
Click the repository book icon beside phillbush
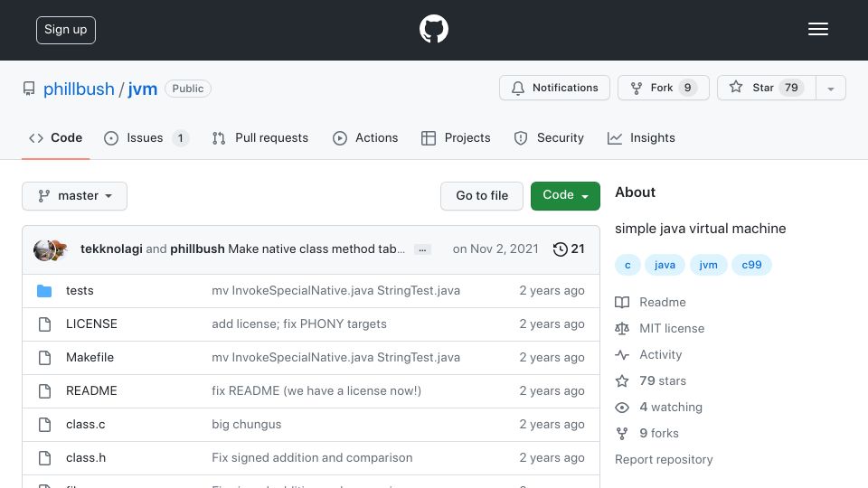(29, 89)
